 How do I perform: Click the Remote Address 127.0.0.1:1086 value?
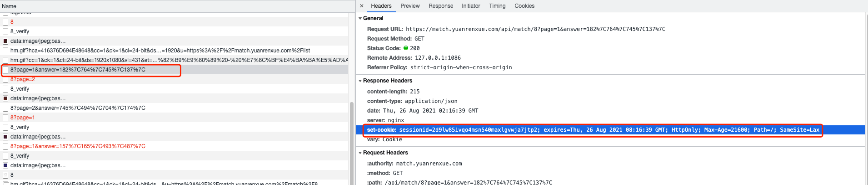click(438, 58)
